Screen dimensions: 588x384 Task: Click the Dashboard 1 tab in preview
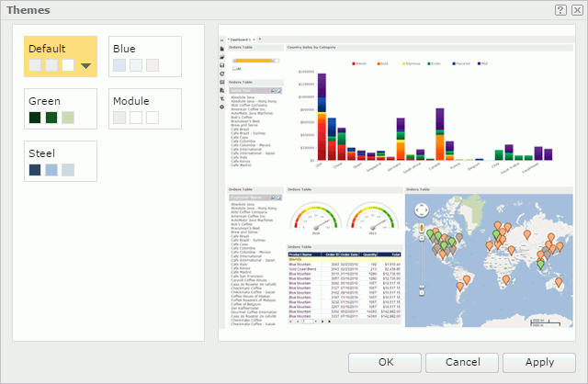tap(239, 40)
